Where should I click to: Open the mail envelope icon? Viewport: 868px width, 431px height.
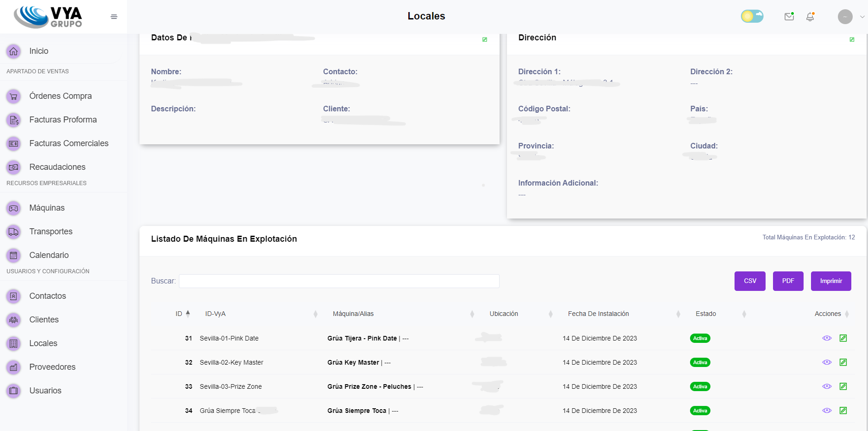789,16
